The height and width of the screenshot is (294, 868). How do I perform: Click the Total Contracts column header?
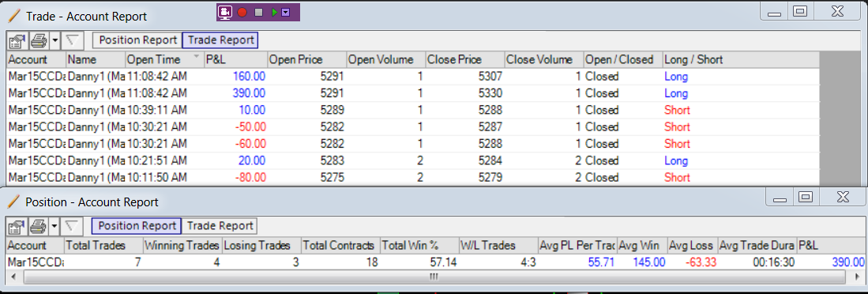(340, 245)
